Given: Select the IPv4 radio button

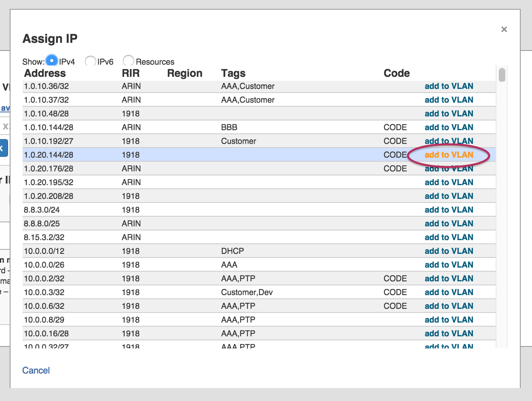Looking at the screenshot, I should [x=52, y=61].
